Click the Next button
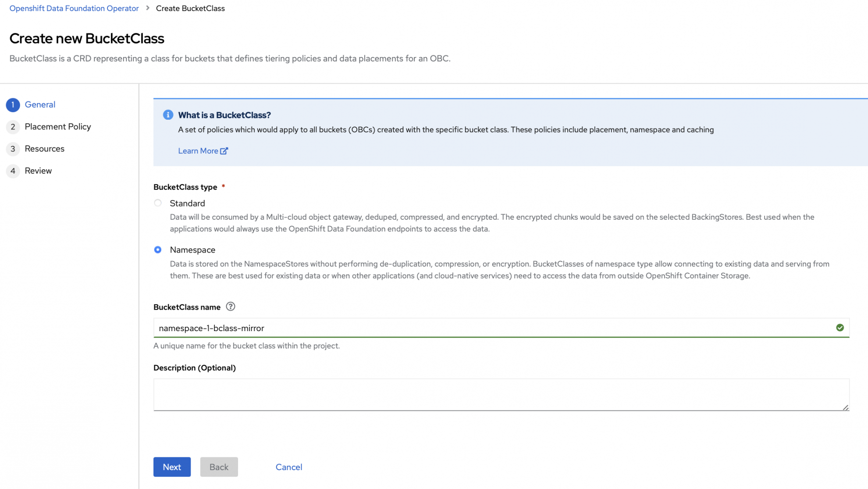This screenshot has width=868, height=489. (172, 467)
